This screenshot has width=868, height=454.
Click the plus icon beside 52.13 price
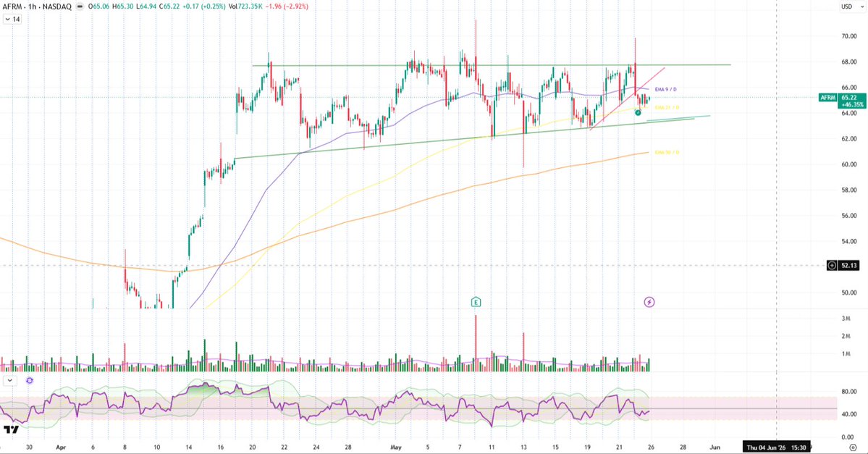tap(832, 266)
